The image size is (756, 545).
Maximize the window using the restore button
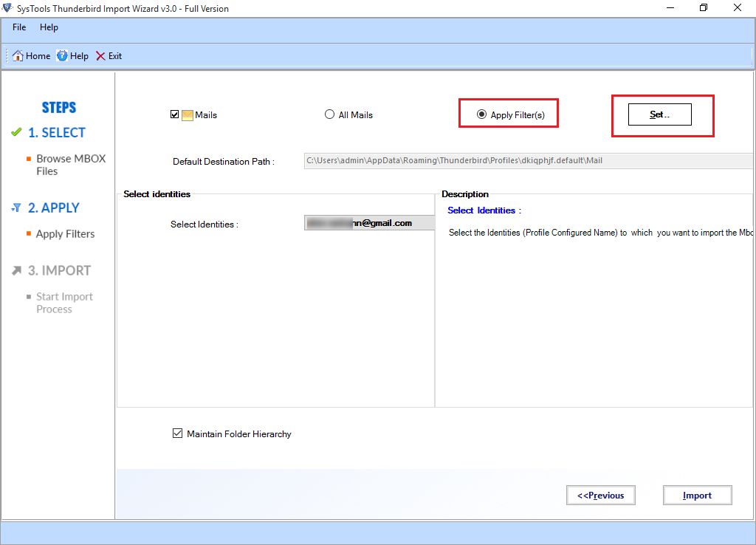click(704, 7)
